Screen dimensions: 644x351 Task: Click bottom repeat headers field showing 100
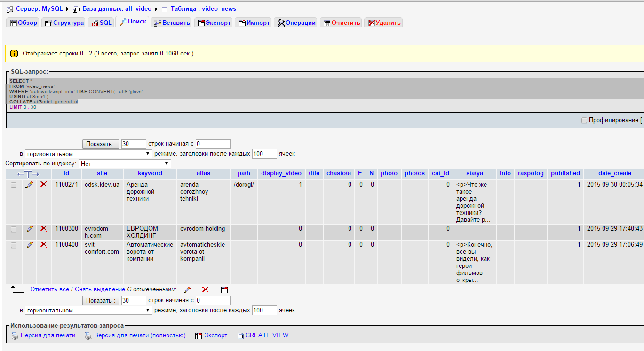pyautogui.click(x=264, y=310)
